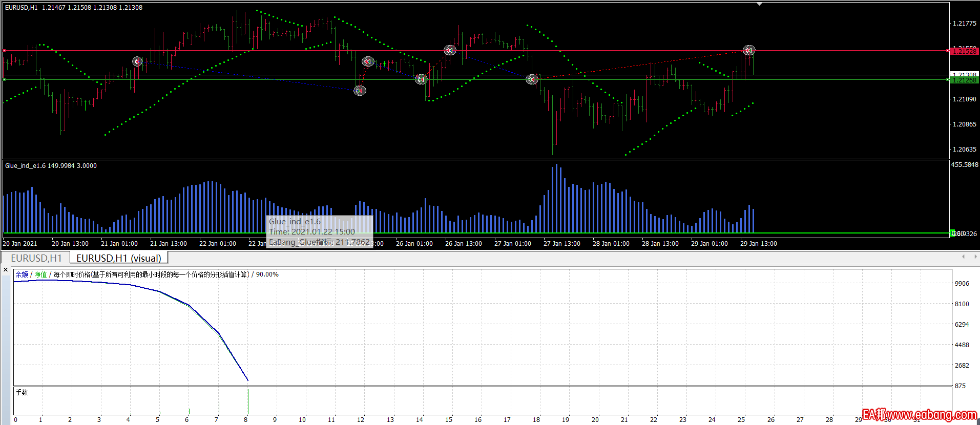This screenshot has height=425, width=980.
Task: Click the 净值 equity legend label
Action: [x=40, y=274]
